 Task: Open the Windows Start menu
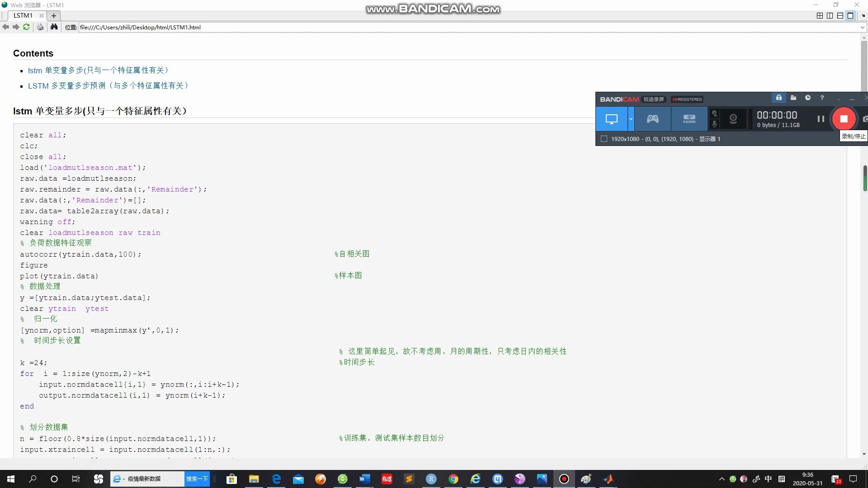click(11, 479)
